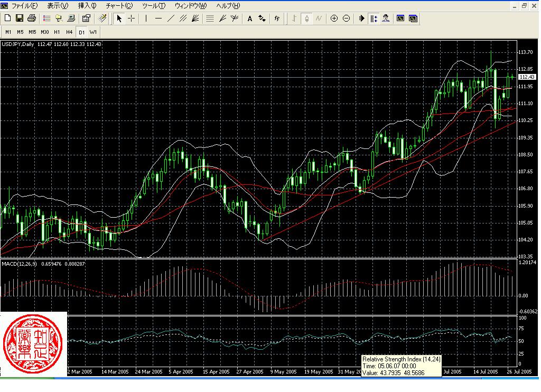541x392 pixels.
Task: Select the text annotation tool
Action: pyautogui.click(x=250, y=18)
